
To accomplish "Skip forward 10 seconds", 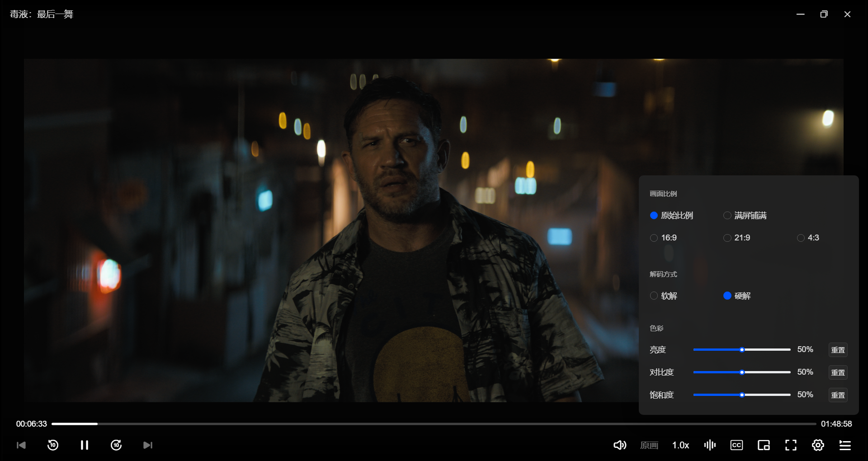I will pyautogui.click(x=116, y=445).
